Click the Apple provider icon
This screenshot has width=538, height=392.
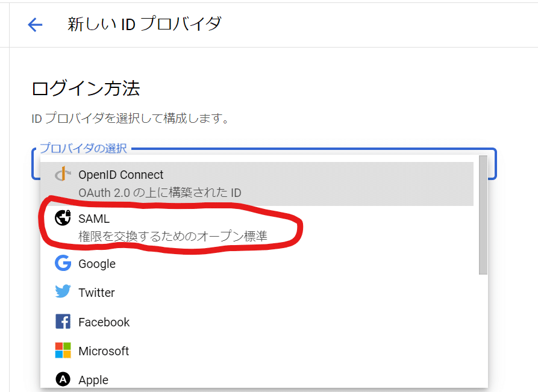[63, 379]
